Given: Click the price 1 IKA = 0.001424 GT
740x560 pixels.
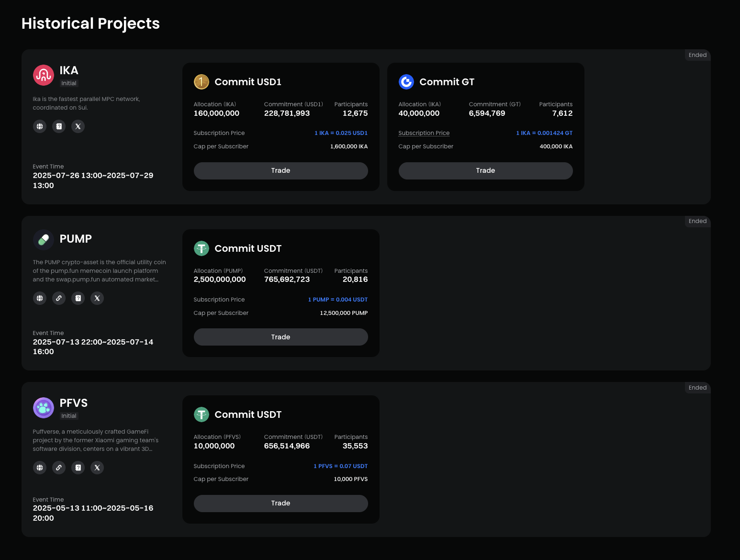Looking at the screenshot, I should (544, 133).
